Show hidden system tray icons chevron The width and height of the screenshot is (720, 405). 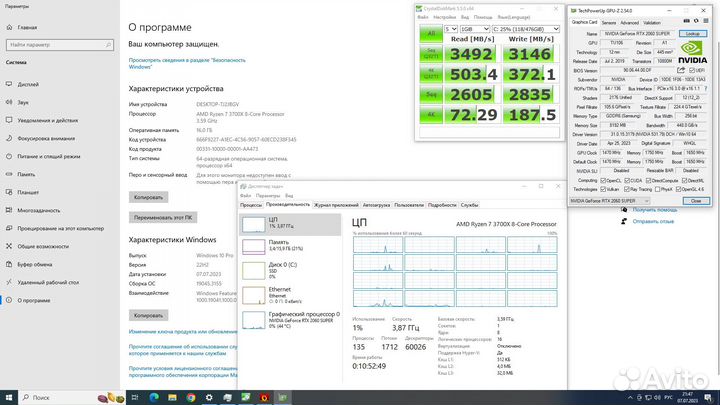(630, 397)
